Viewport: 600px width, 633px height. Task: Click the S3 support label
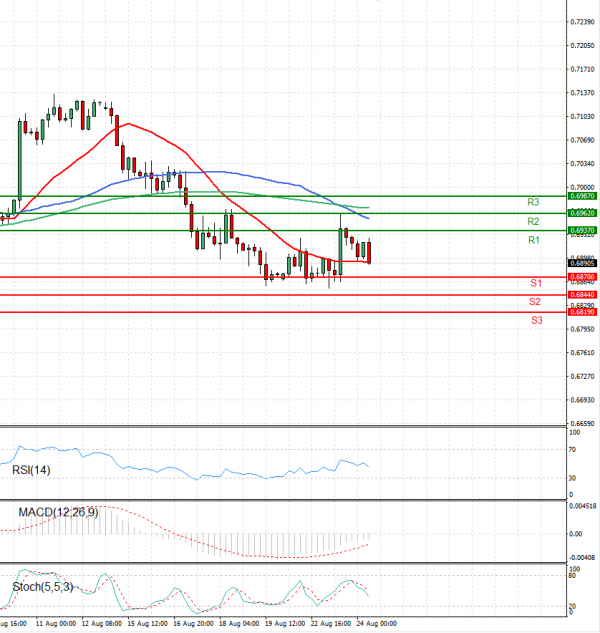click(537, 320)
